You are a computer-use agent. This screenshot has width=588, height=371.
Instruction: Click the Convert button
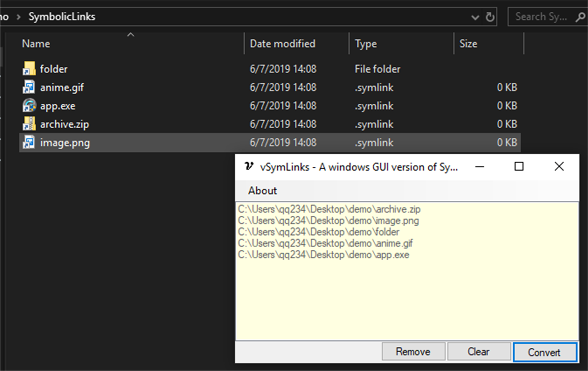tap(545, 352)
